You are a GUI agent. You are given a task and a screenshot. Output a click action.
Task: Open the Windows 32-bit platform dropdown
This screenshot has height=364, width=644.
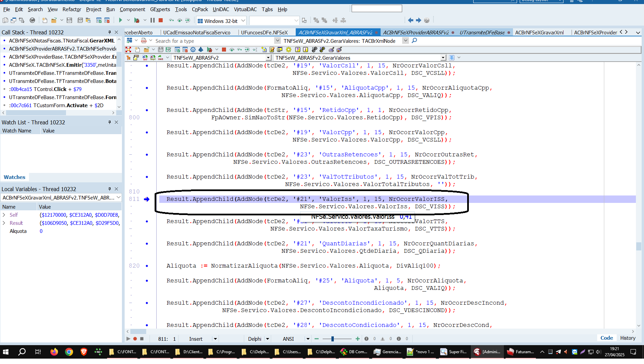(243, 21)
